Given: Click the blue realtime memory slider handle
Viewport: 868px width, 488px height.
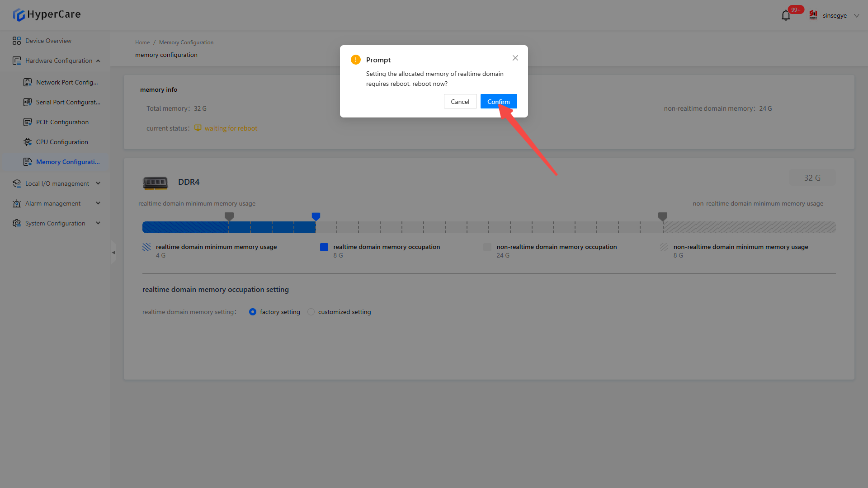Looking at the screenshot, I should pos(316,216).
